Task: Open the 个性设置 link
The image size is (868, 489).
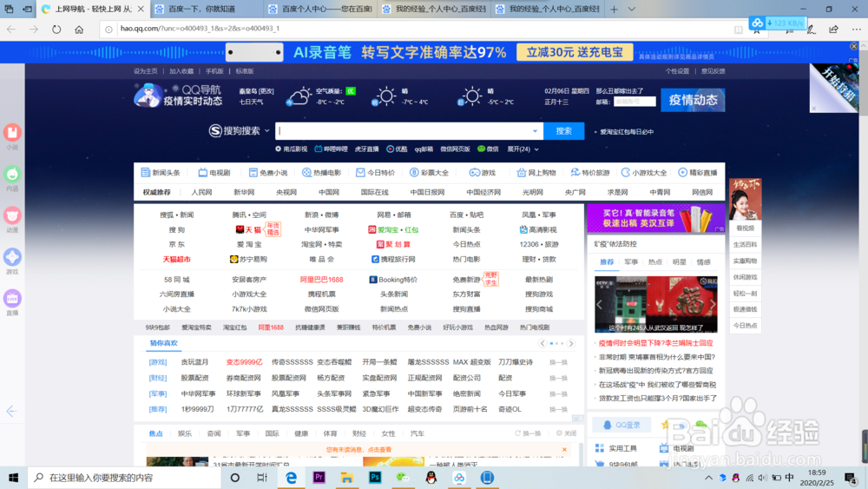Action: pos(677,71)
